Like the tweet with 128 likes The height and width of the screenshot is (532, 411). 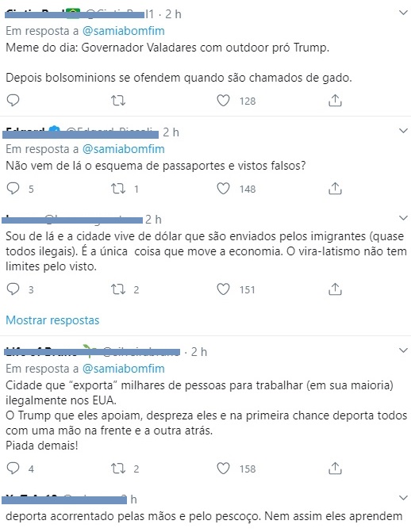tap(223, 101)
